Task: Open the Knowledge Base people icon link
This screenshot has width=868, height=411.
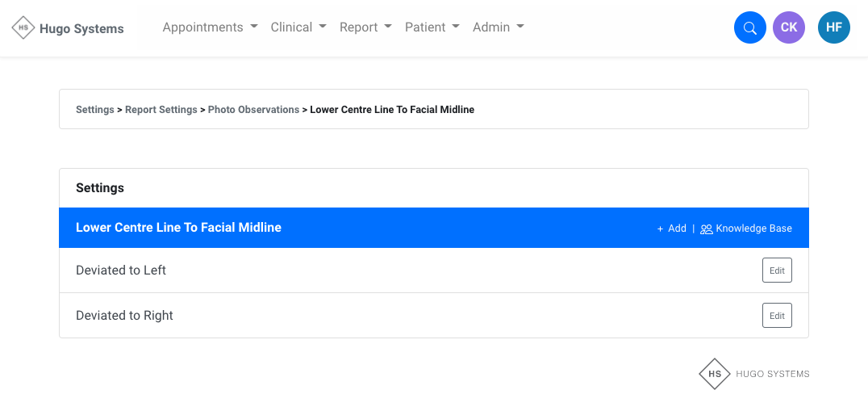Action: coord(746,229)
